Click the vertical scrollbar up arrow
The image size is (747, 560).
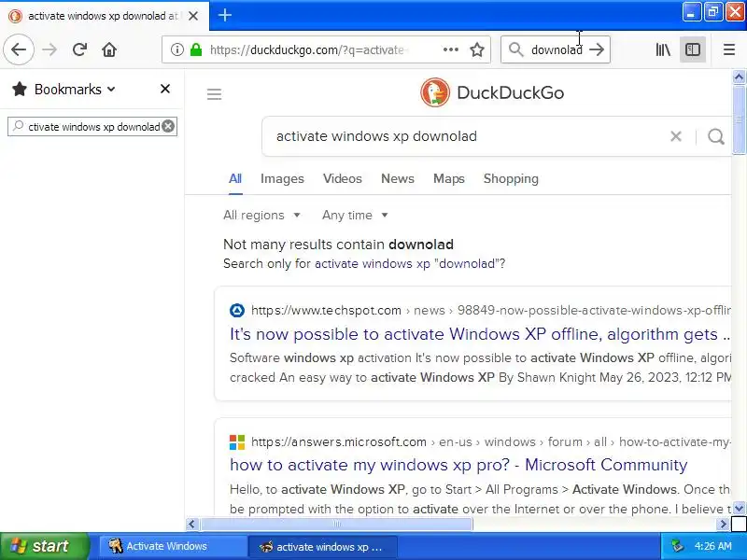[x=739, y=77]
